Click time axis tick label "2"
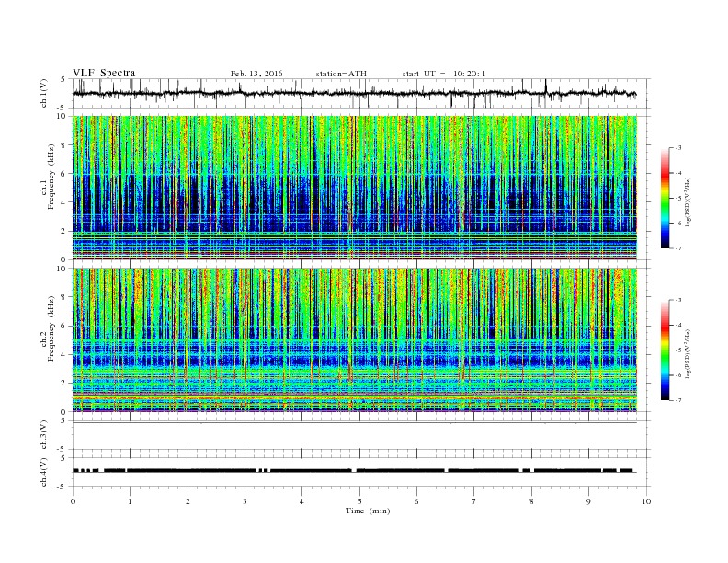728x563 pixels. [188, 501]
